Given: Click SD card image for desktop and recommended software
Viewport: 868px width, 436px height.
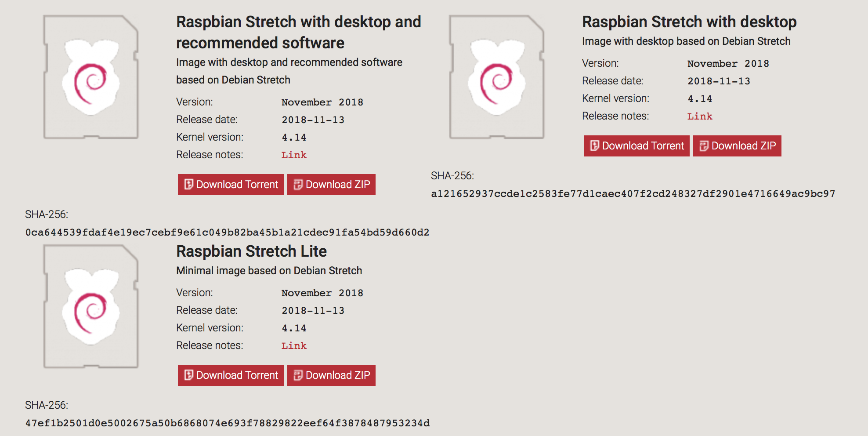Looking at the screenshot, I should coord(91,77).
